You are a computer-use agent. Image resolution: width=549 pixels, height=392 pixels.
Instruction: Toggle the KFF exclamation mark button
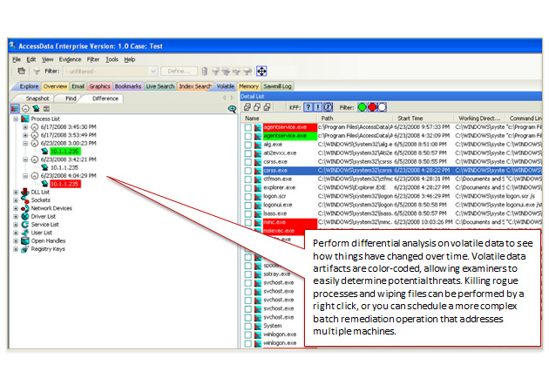coord(318,107)
